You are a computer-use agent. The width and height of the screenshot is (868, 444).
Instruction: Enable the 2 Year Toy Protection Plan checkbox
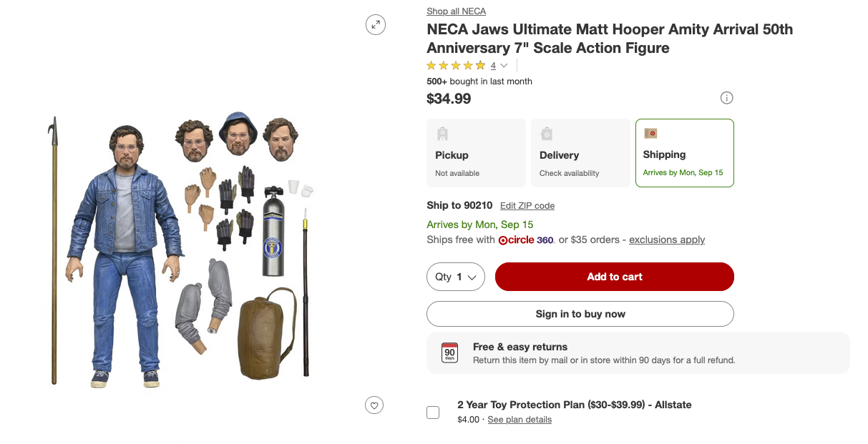tap(433, 413)
